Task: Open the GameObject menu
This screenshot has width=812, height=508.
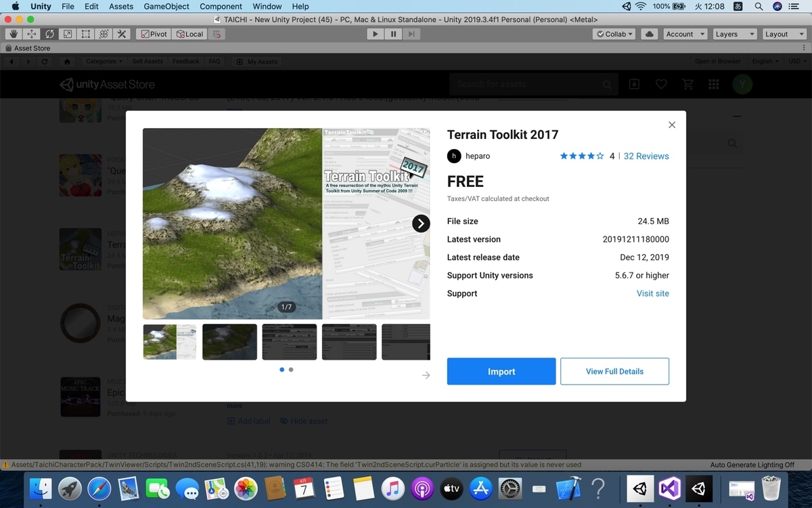Action: pos(166,6)
